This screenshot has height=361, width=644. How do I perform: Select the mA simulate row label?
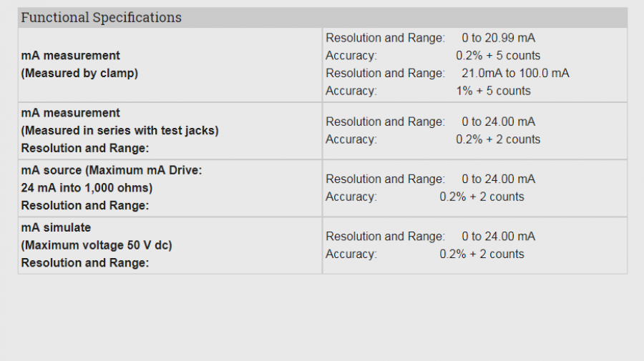pos(57,227)
